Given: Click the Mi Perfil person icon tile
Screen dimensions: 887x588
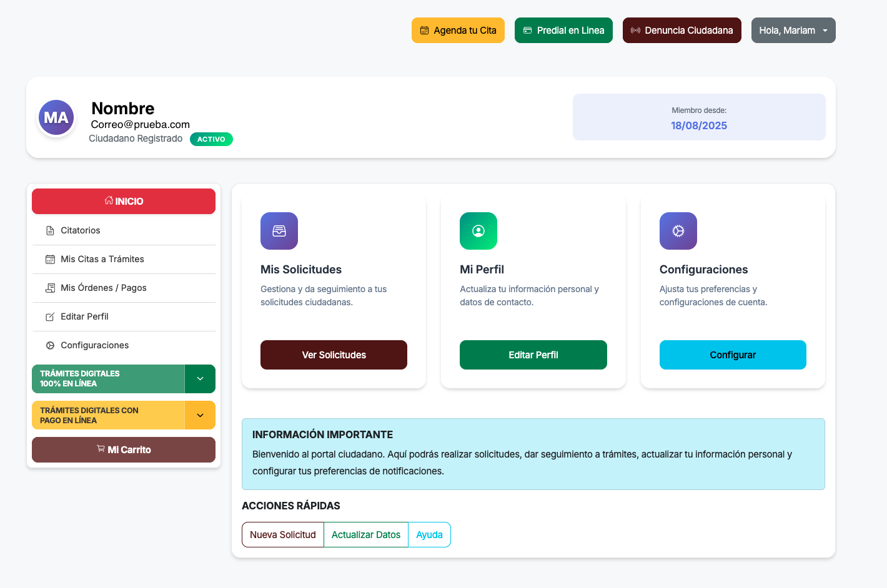Looking at the screenshot, I should [x=478, y=231].
